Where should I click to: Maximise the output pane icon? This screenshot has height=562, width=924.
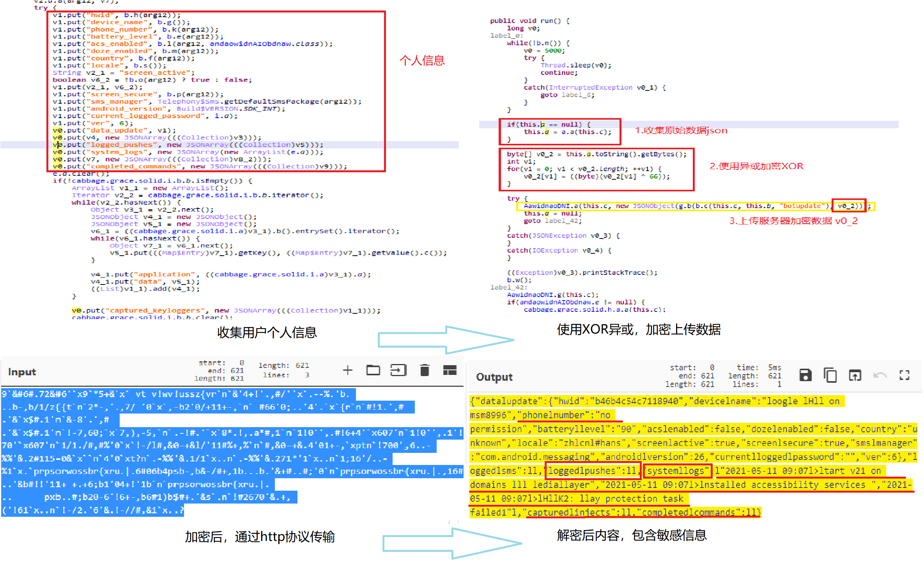pos(904,376)
